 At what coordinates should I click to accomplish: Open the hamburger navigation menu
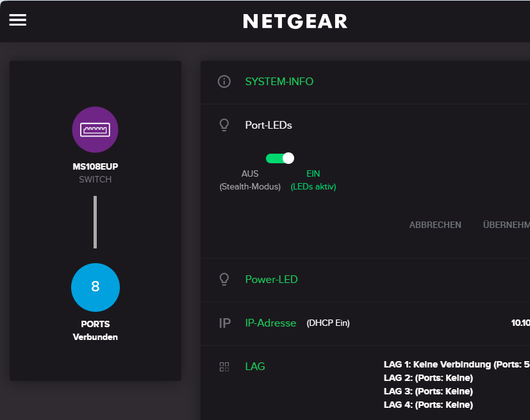(17, 20)
